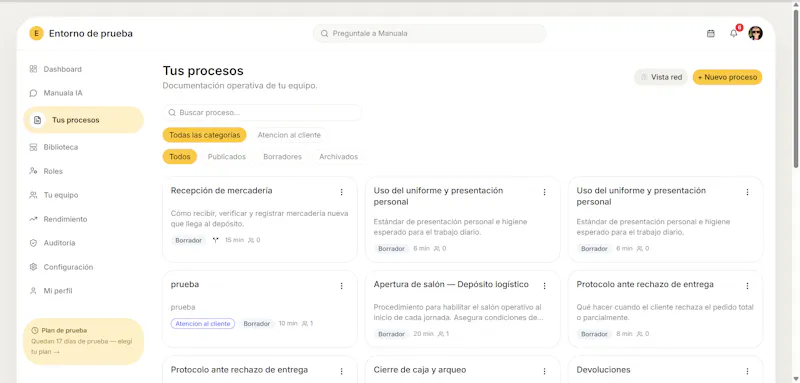Switch to Vista red

[x=661, y=78]
